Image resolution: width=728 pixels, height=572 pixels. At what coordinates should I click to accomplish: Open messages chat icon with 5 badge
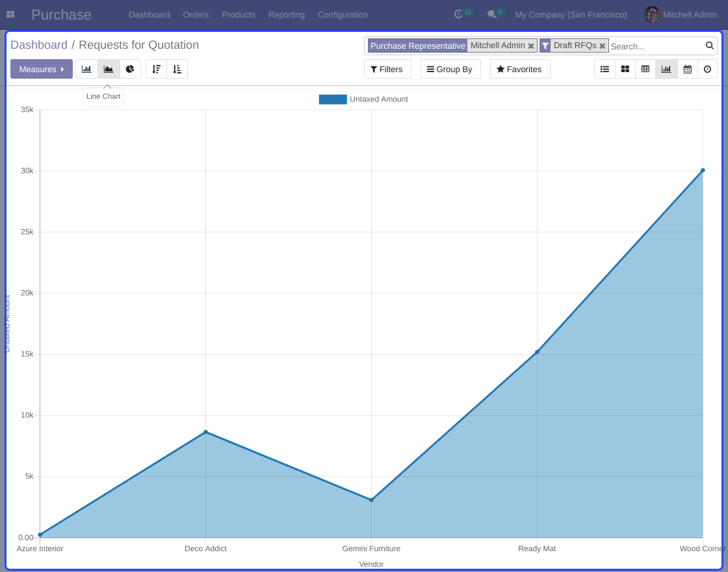pyautogui.click(x=495, y=14)
